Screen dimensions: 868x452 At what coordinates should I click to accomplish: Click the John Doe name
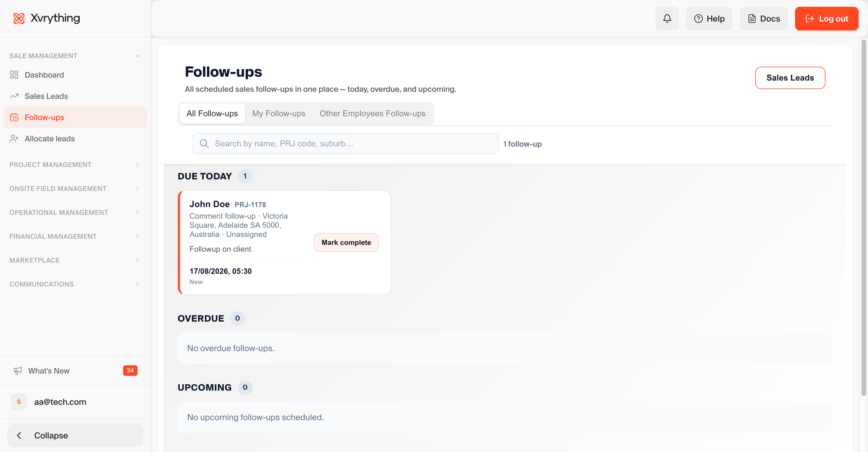[x=209, y=204]
